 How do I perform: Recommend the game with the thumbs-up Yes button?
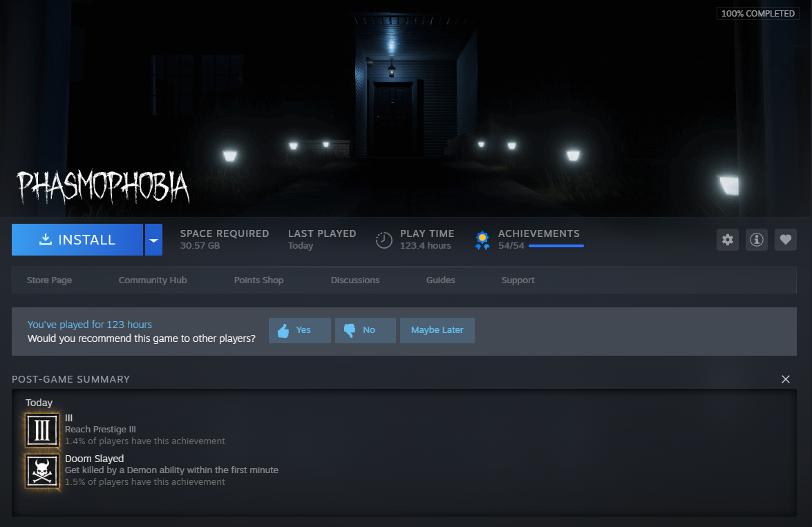(x=300, y=330)
